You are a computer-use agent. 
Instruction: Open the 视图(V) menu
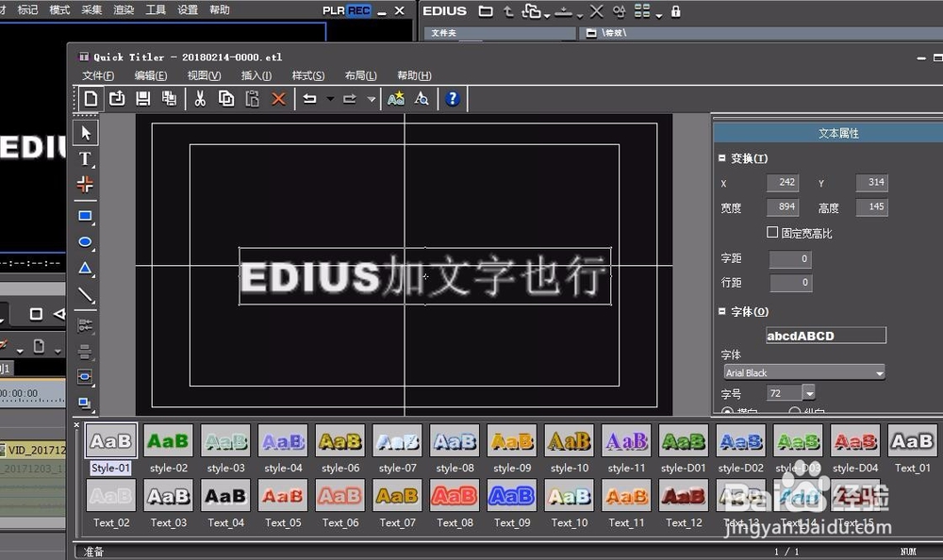[x=204, y=75]
